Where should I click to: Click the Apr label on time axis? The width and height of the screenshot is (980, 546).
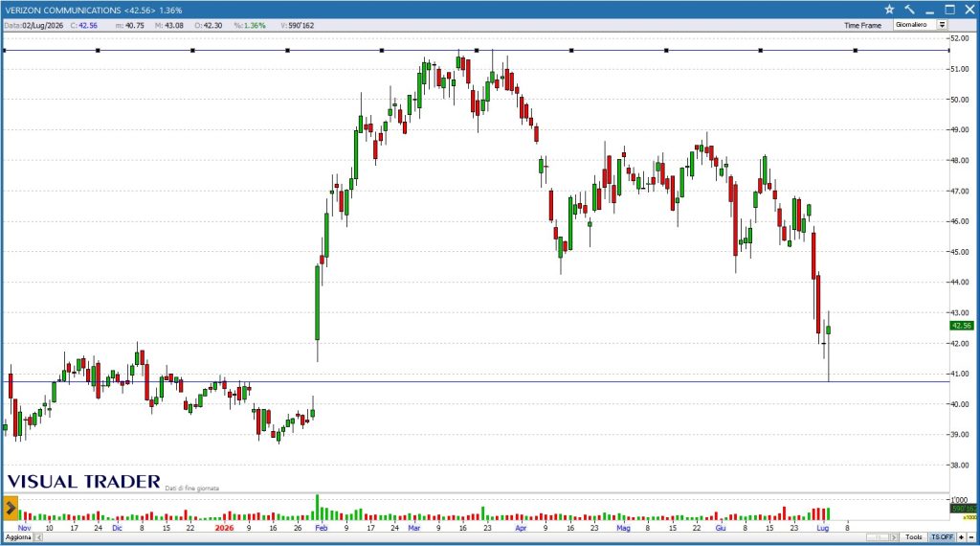click(x=522, y=528)
